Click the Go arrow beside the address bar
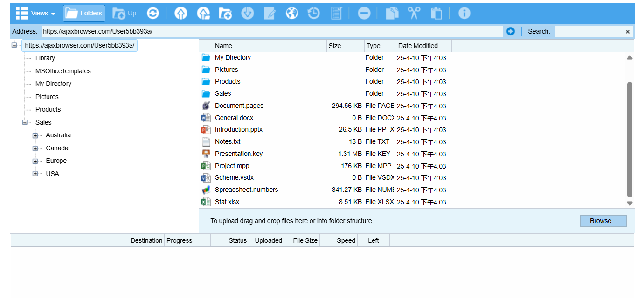The height and width of the screenshot is (303, 644). coord(511,31)
